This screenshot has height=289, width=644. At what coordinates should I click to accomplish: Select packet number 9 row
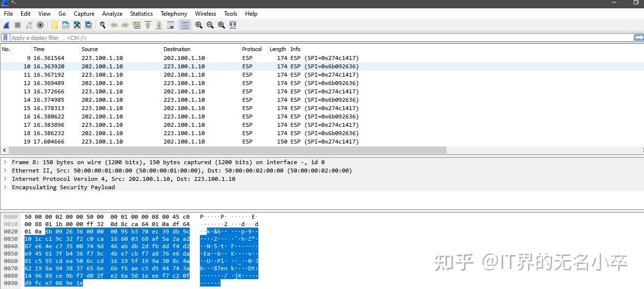pyautogui.click(x=322, y=58)
